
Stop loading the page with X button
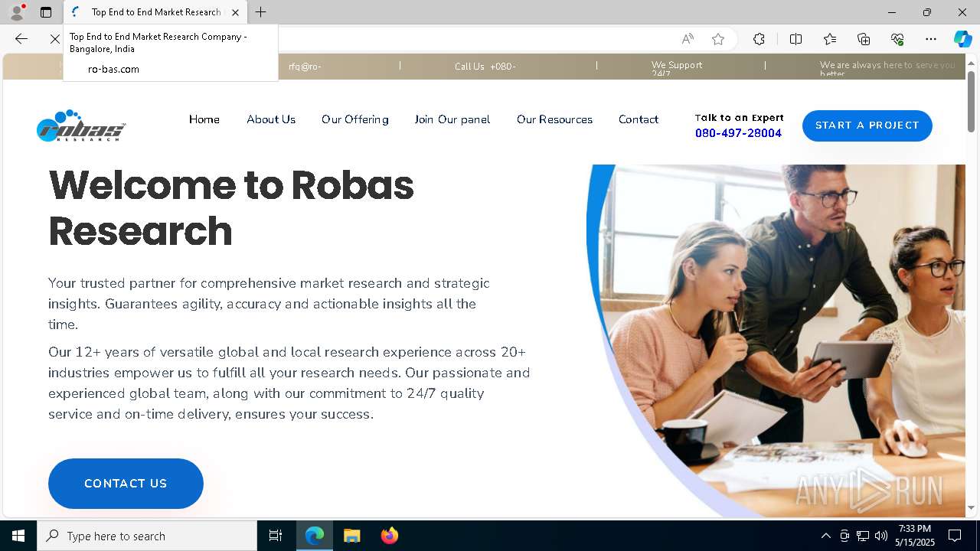(54, 39)
